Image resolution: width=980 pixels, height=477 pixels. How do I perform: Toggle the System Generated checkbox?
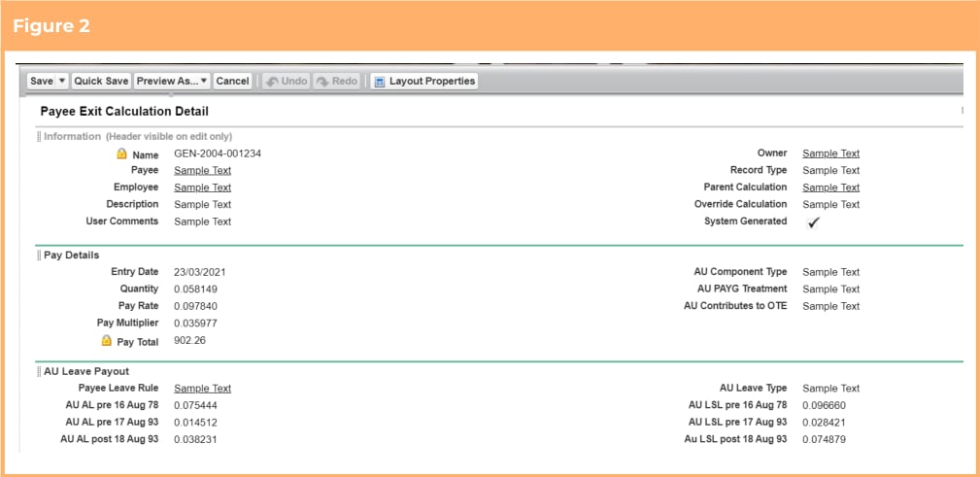pos(812,222)
